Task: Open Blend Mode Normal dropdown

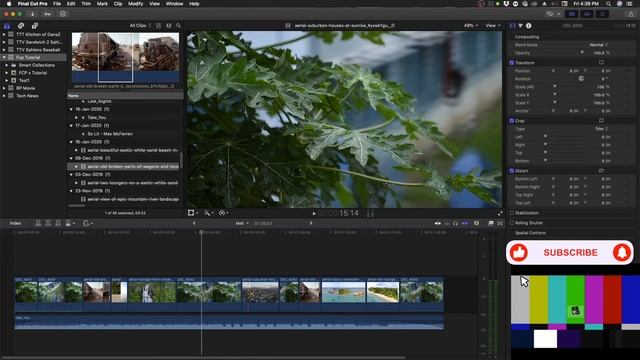Action: tap(599, 45)
